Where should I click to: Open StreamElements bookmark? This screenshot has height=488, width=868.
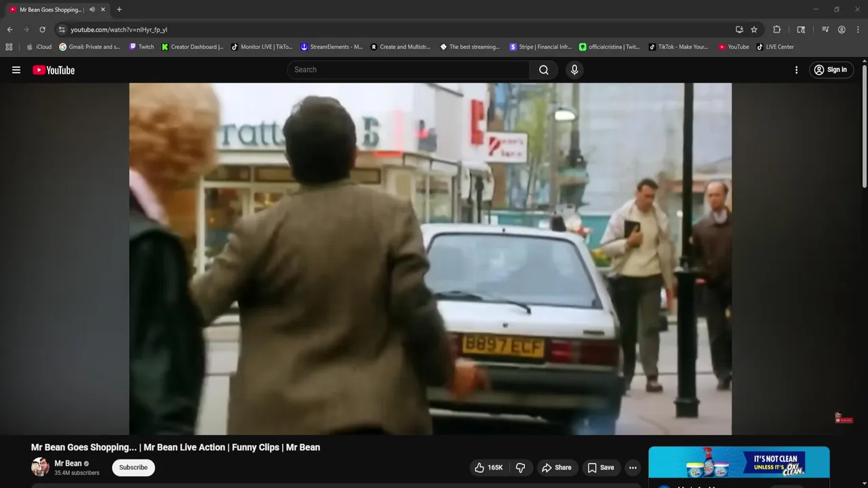(332, 47)
